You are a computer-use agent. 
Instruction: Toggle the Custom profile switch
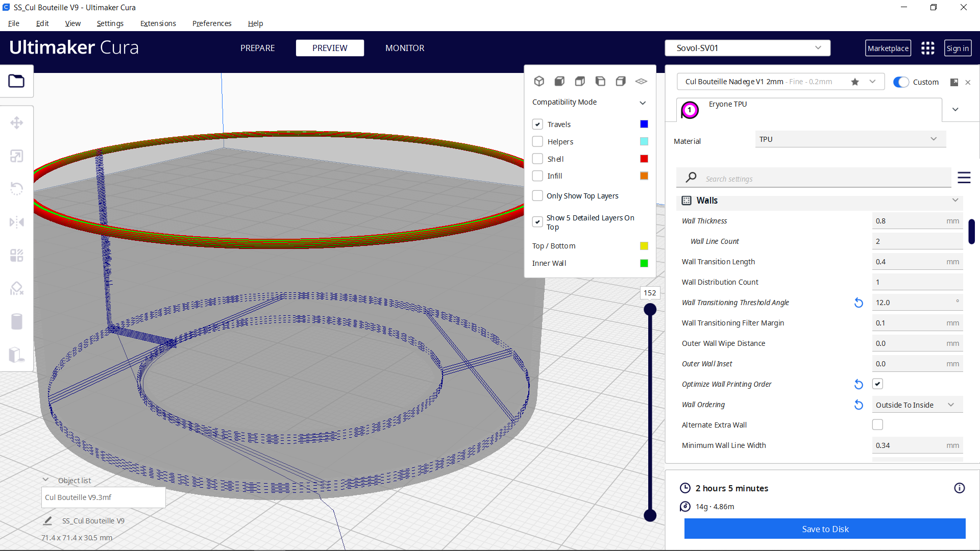[x=901, y=82]
